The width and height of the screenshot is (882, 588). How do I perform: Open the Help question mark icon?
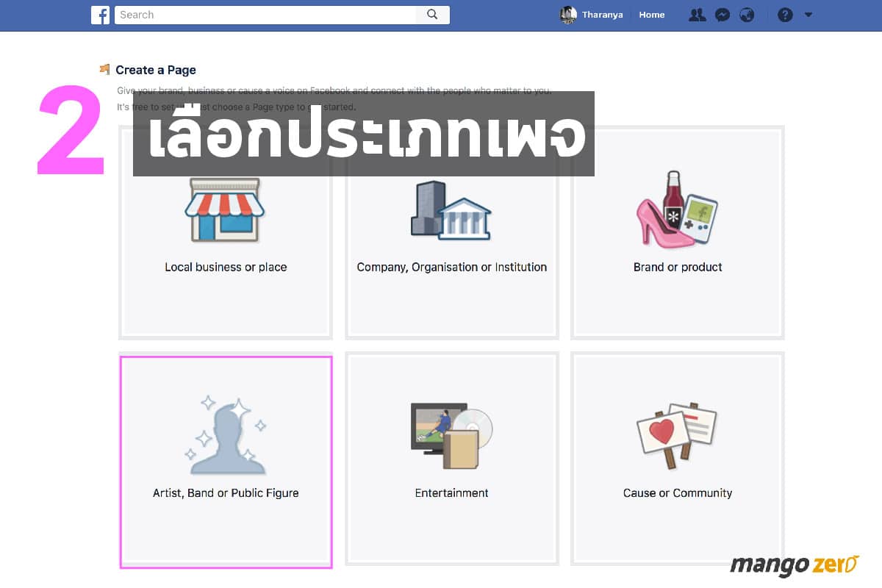[785, 15]
